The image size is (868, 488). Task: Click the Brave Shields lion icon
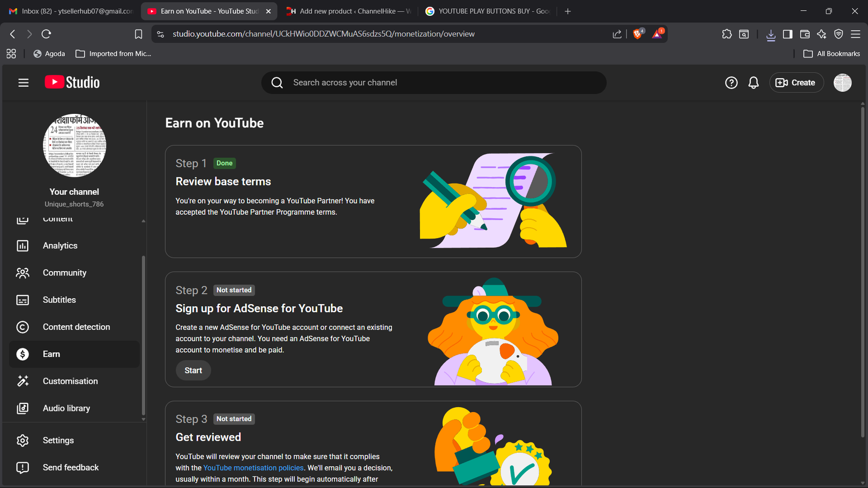[x=638, y=34]
